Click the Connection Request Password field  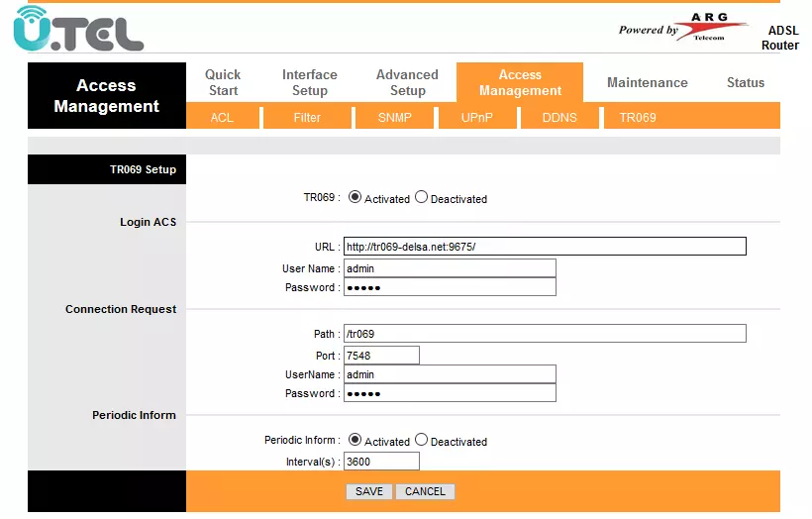click(450, 393)
